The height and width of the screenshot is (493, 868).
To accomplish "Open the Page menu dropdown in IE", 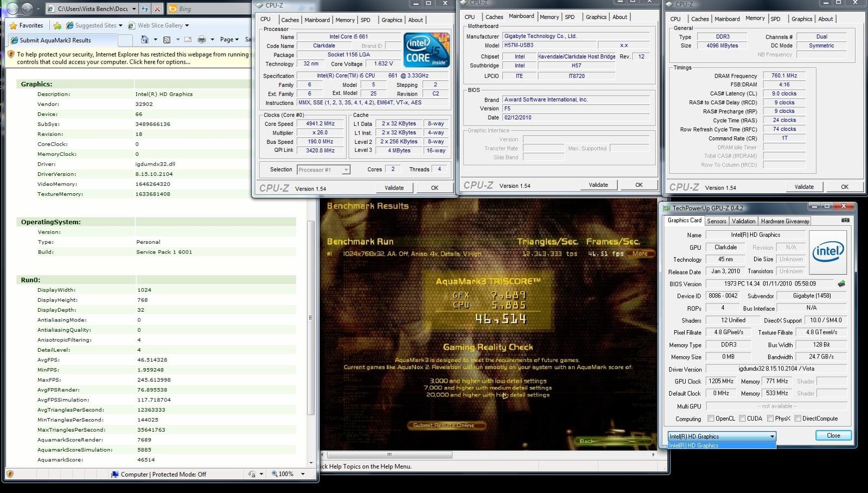I will tap(229, 40).
